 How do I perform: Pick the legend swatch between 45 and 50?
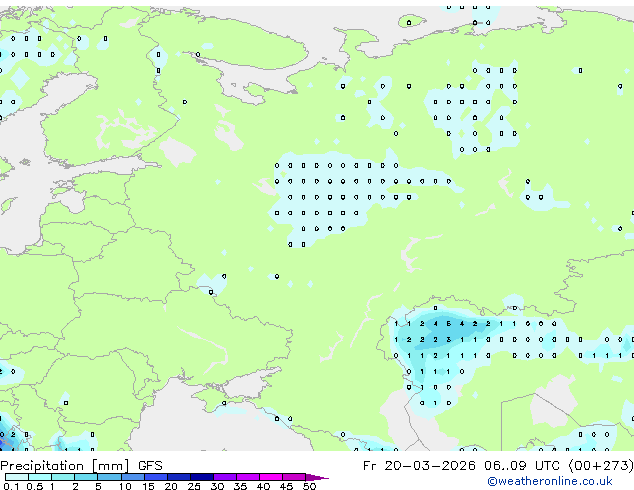coord(294,477)
